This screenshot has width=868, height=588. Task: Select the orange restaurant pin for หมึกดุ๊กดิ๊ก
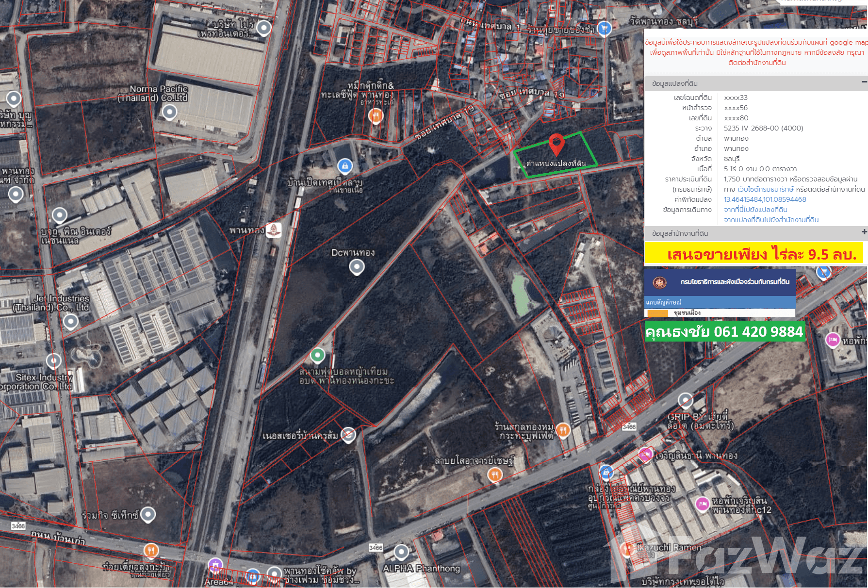[x=375, y=115]
